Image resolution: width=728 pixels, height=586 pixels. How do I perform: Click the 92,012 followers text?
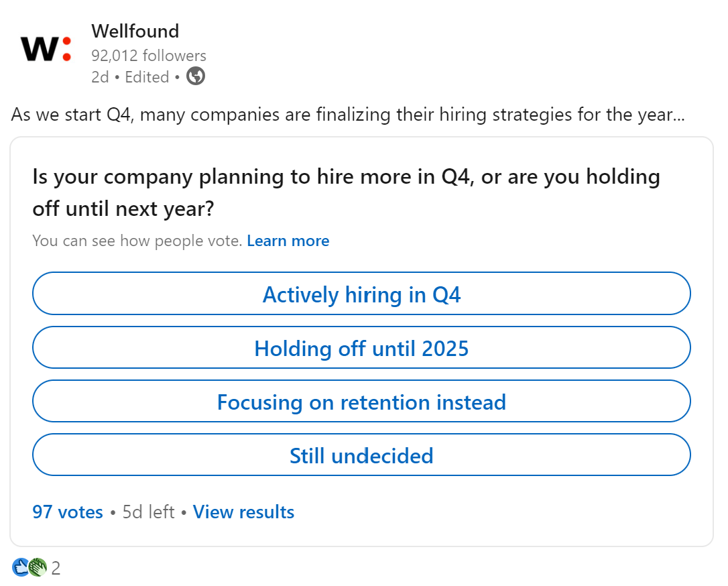coord(149,56)
